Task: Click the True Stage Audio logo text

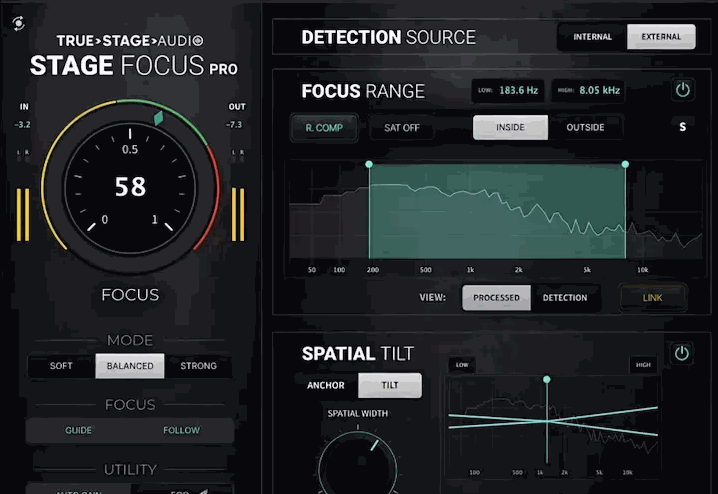Action: (x=130, y=41)
